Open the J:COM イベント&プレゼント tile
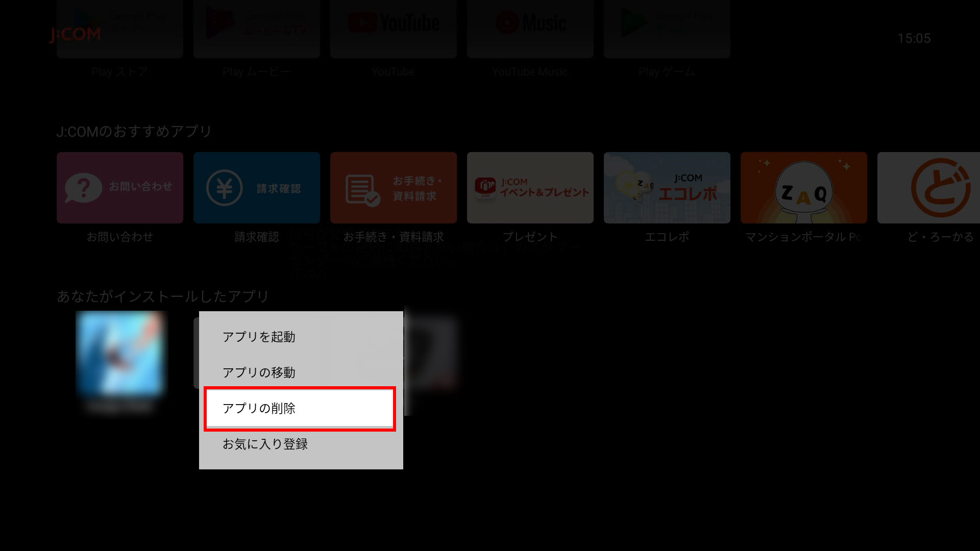 (530, 188)
